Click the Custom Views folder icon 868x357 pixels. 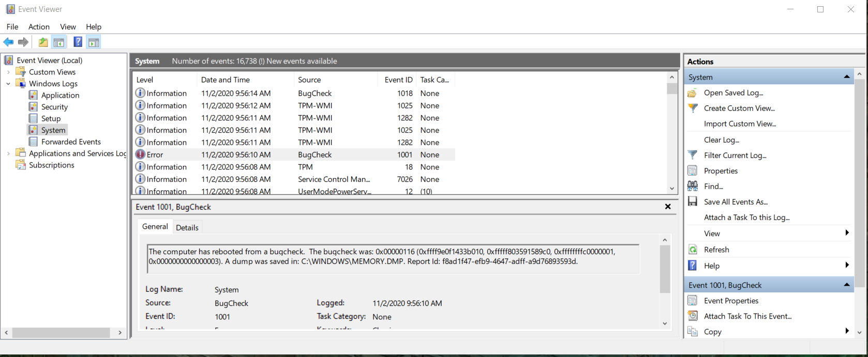pyautogui.click(x=21, y=71)
